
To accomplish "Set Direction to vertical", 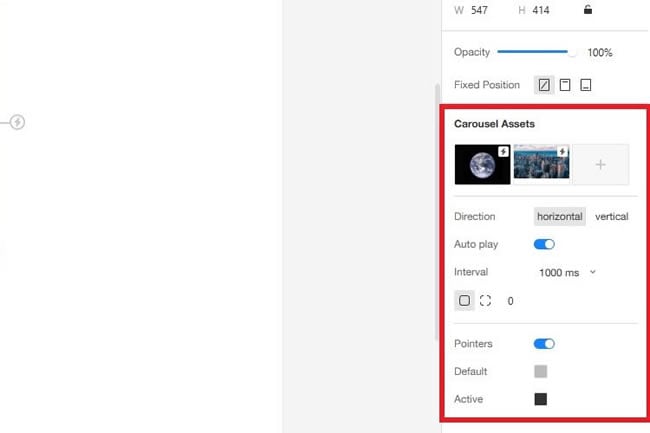I will (611, 216).
